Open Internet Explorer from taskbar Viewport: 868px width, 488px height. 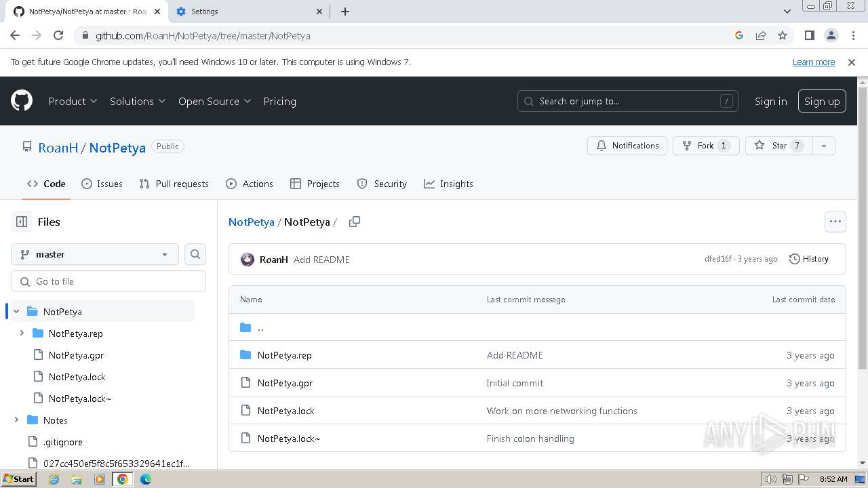coord(54,479)
